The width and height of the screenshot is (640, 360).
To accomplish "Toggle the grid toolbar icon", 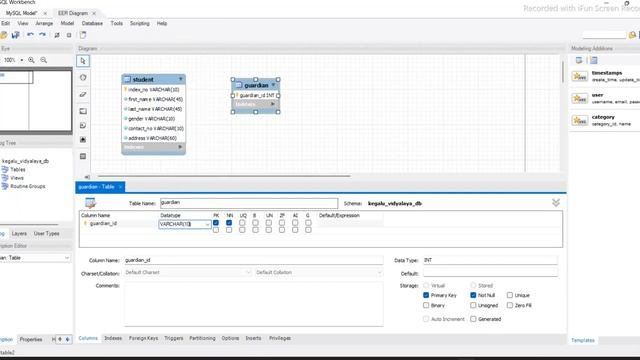I will [x=57, y=35].
